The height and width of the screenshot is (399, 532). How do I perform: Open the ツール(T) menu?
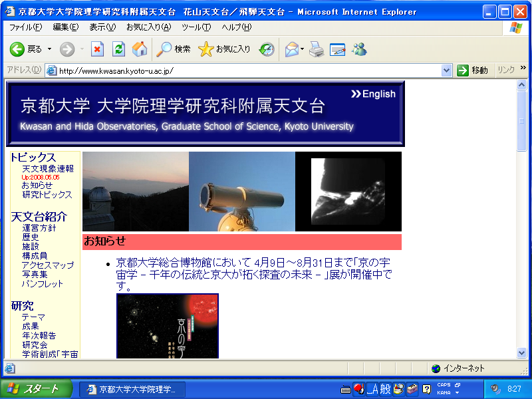click(196, 27)
